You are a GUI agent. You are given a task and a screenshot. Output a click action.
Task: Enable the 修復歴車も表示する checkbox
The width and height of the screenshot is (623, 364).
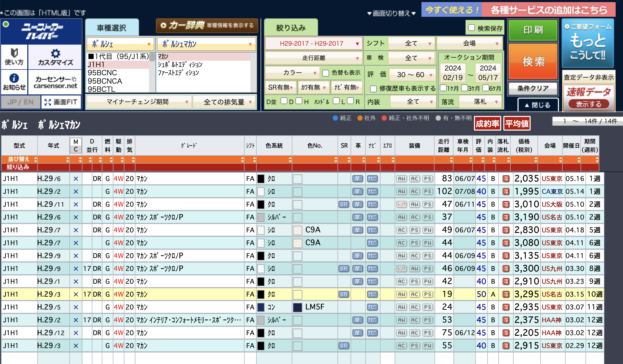pos(373,89)
